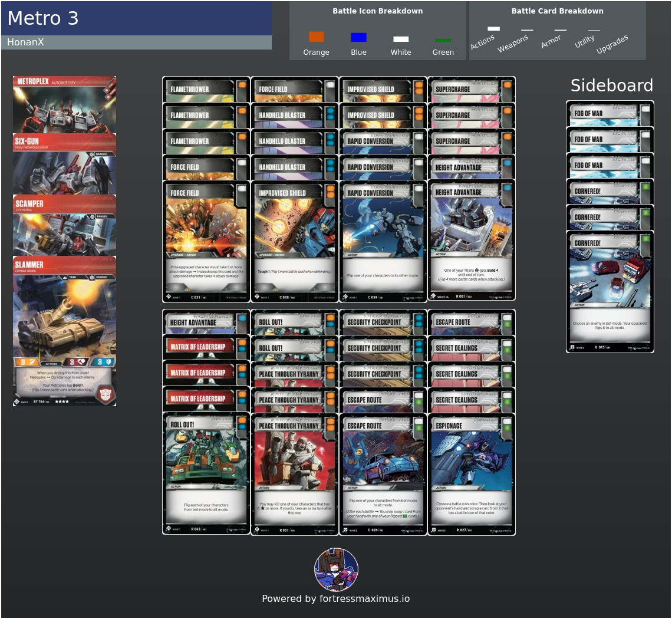The height and width of the screenshot is (619, 672).
Task: Click Slammer's health stat heart icon
Action: click(81, 362)
